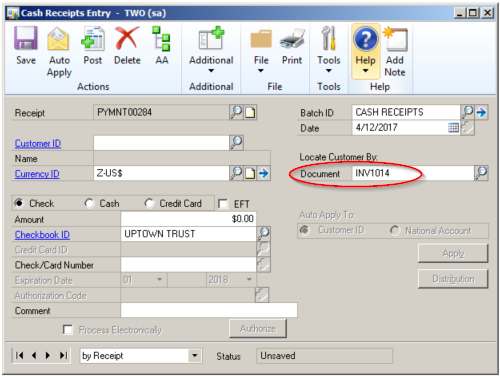Close the Cash Receipts Entry window

point(487,13)
